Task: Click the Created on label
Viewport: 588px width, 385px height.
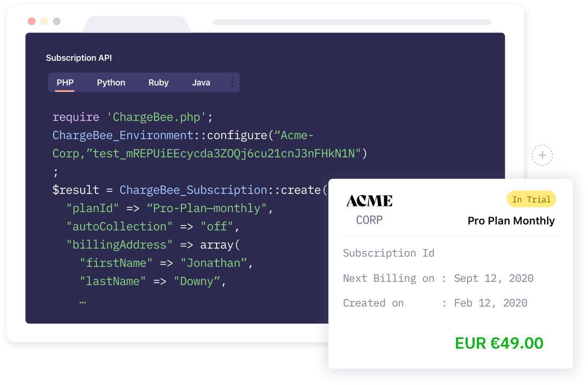Action: click(373, 303)
